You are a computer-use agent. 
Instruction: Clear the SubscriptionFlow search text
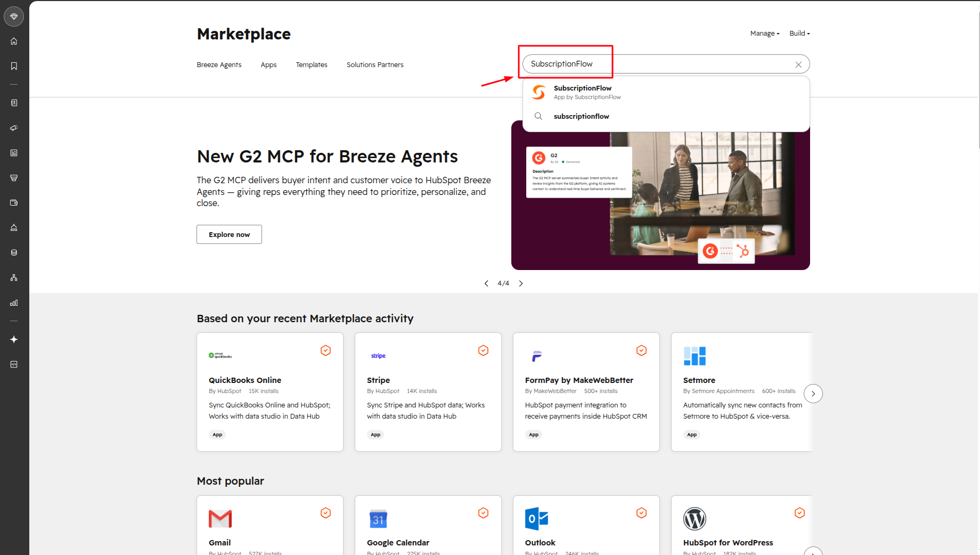coord(798,64)
